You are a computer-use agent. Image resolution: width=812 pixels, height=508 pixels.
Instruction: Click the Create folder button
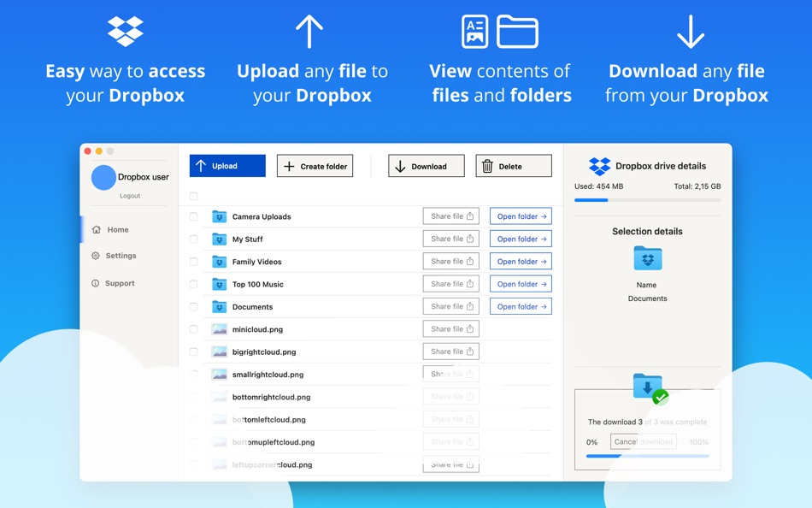(x=315, y=166)
